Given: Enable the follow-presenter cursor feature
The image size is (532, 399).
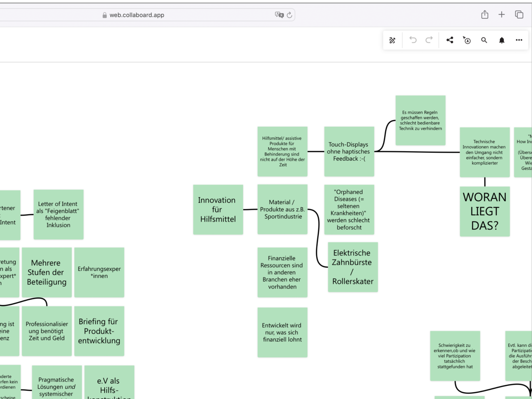Looking at the screenshot, I should [467, 40].
